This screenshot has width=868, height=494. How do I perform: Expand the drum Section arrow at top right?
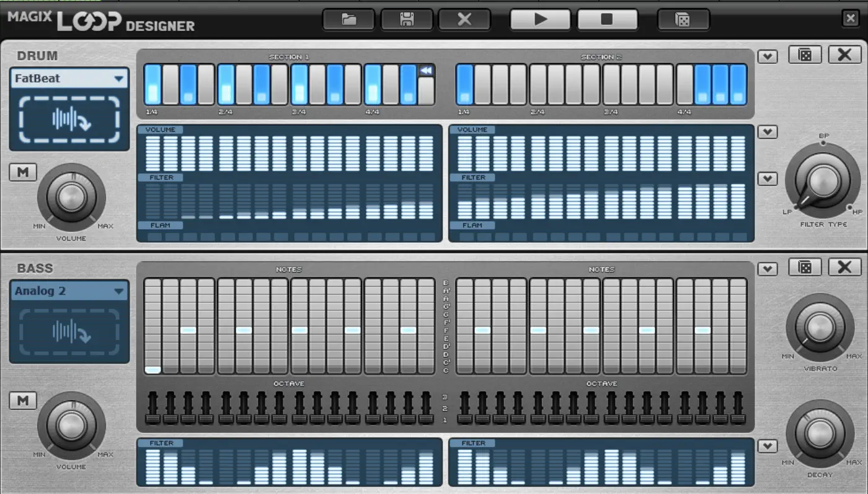point(767,56)
